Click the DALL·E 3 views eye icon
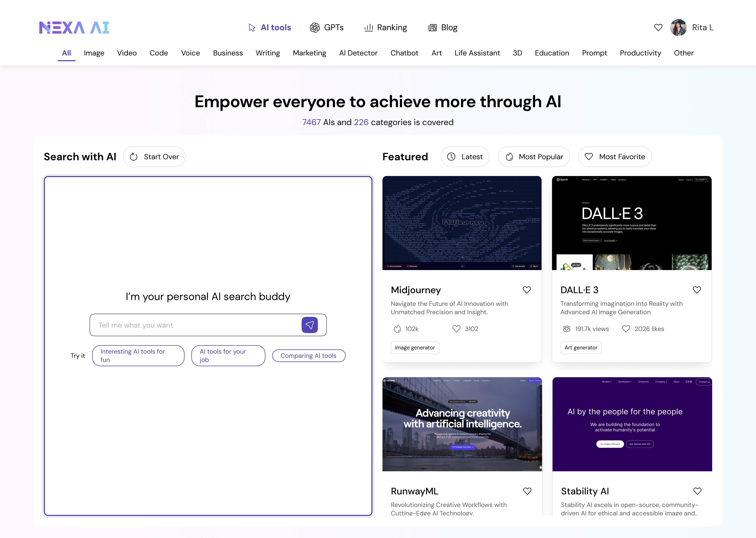Viewport: 756px width, 538px height. pos(566,329)
